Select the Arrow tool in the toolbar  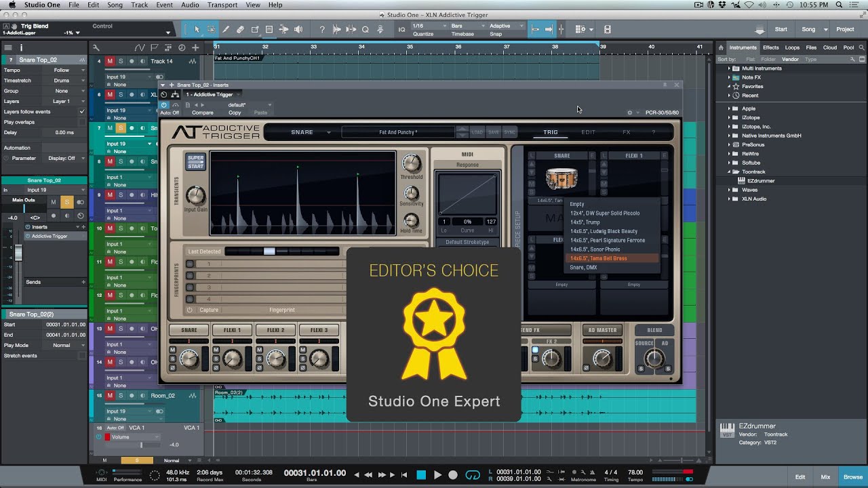[197, 29]
